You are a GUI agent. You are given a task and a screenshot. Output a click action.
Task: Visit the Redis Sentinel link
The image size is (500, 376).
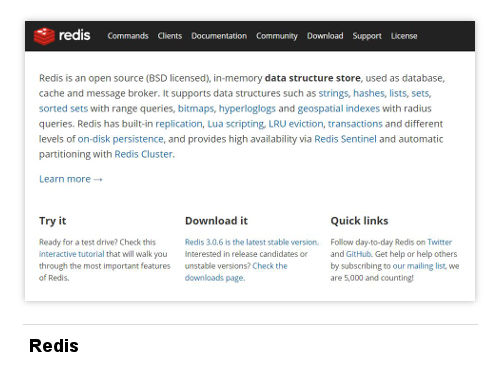tap(345, 139)
